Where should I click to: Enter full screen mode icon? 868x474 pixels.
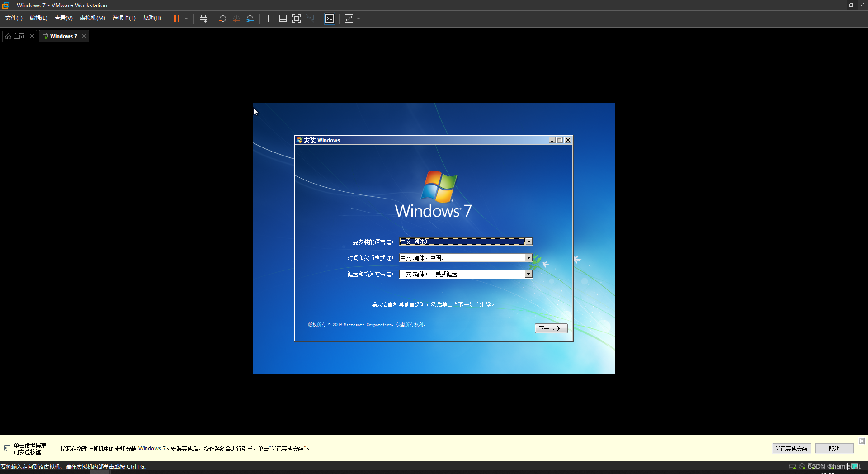tap(297, 19)
